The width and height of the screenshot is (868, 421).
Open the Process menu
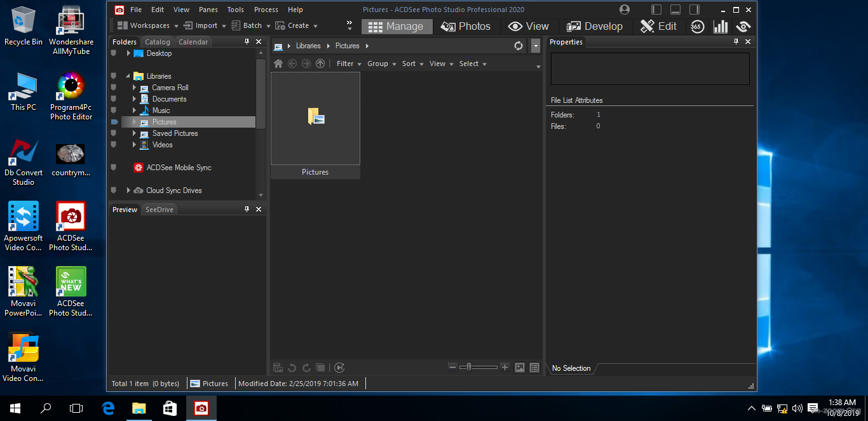pyautogui.click(x=266, y=10)
